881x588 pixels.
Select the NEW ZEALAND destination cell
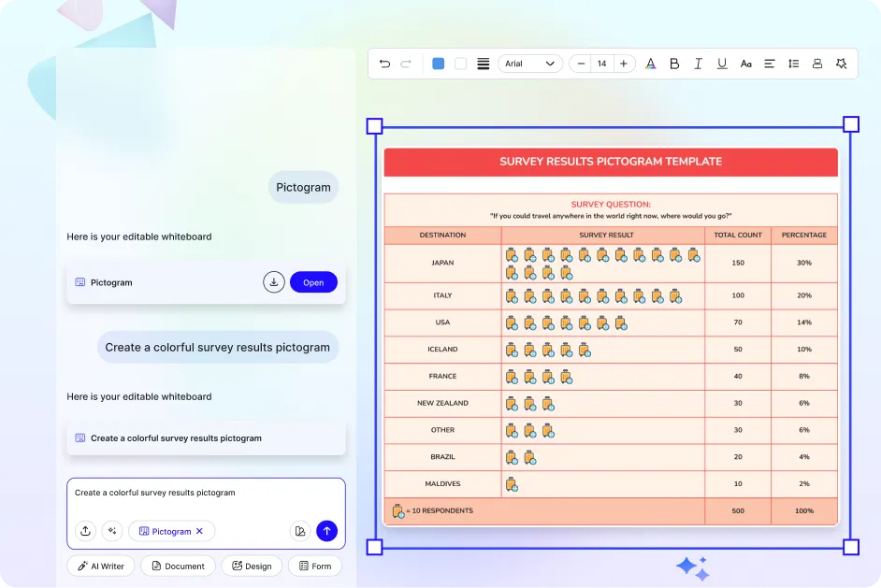pos(442,403)
